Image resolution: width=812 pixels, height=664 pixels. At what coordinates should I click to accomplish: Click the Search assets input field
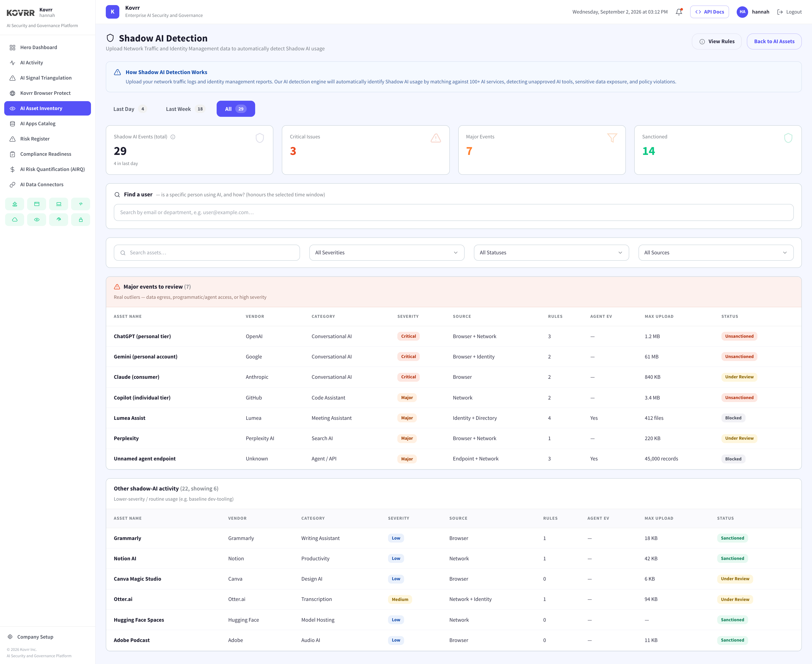(206, 252)
